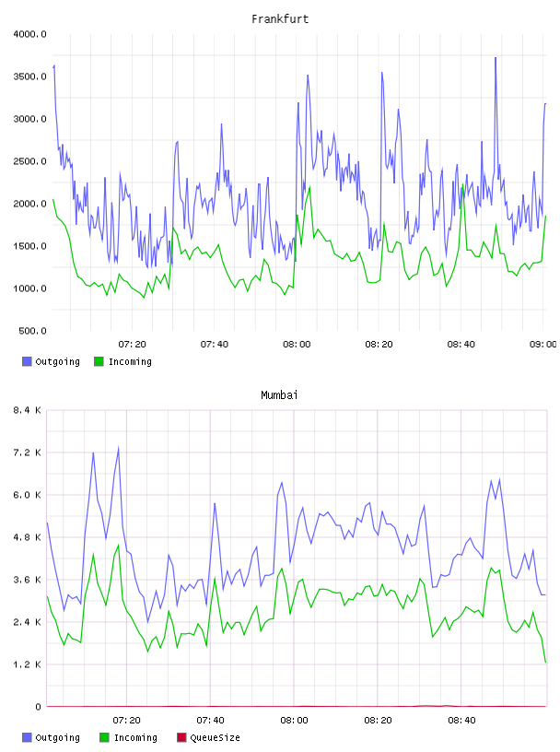The height and width of the screenshot is (752, 560).
Task: Click Mumbai green Incoming legend swatch
Action: 104,737
